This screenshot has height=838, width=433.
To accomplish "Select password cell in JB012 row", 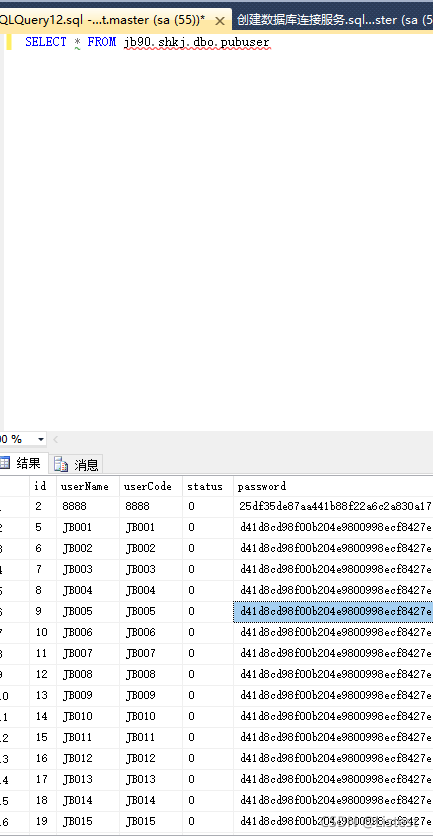I will [333, 758].
